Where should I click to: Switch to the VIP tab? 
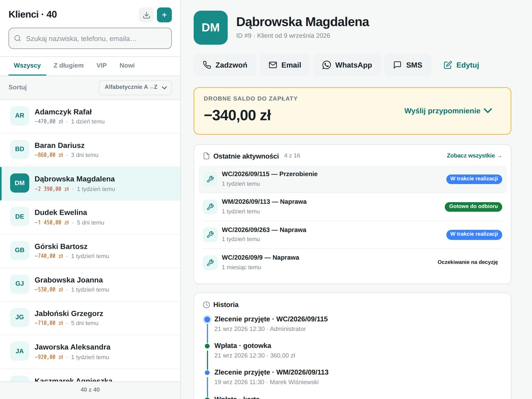[x=101, y=65]
